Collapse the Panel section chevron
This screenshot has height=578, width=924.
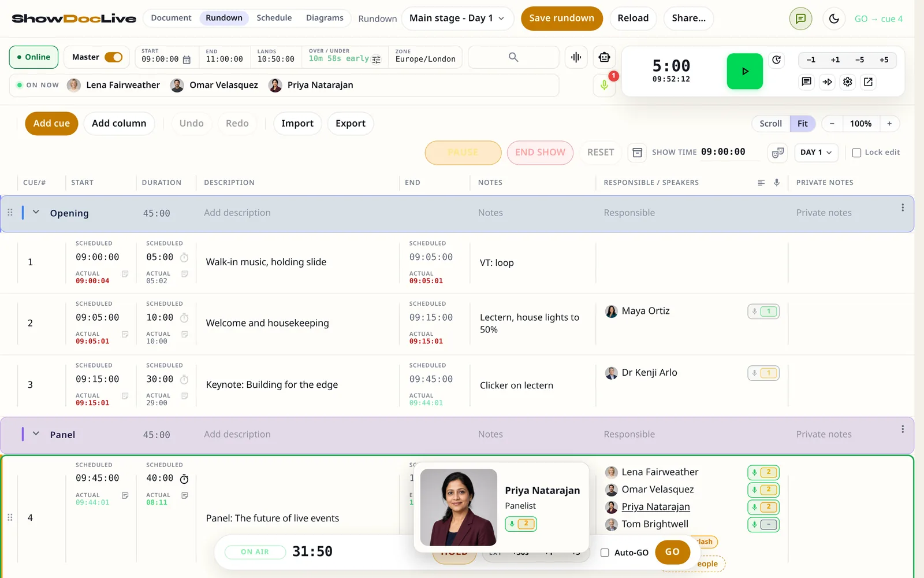coord(36,433)
